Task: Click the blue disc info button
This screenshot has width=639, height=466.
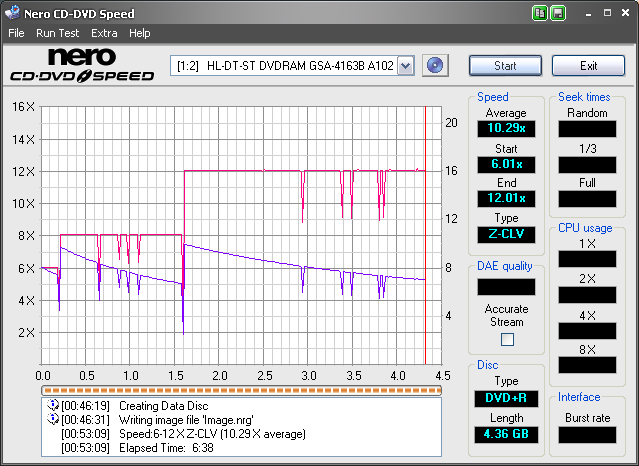Action: (x=435, y=65)
